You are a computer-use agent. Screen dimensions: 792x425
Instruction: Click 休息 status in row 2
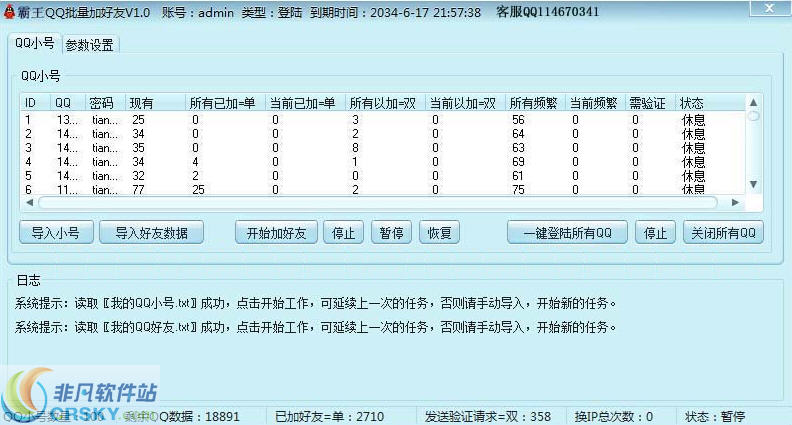coord(693,134)
